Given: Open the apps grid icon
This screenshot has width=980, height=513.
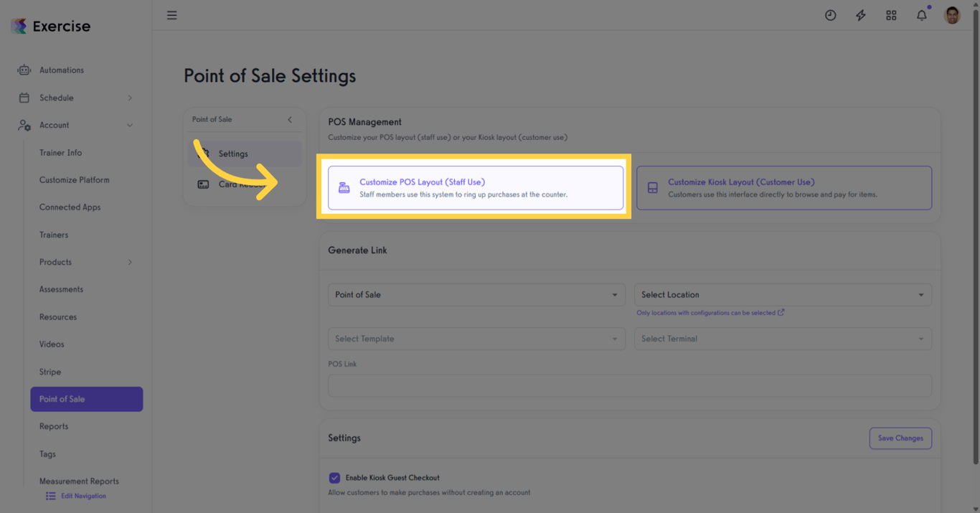Looking at the screenshot, I should click(891, 15).
